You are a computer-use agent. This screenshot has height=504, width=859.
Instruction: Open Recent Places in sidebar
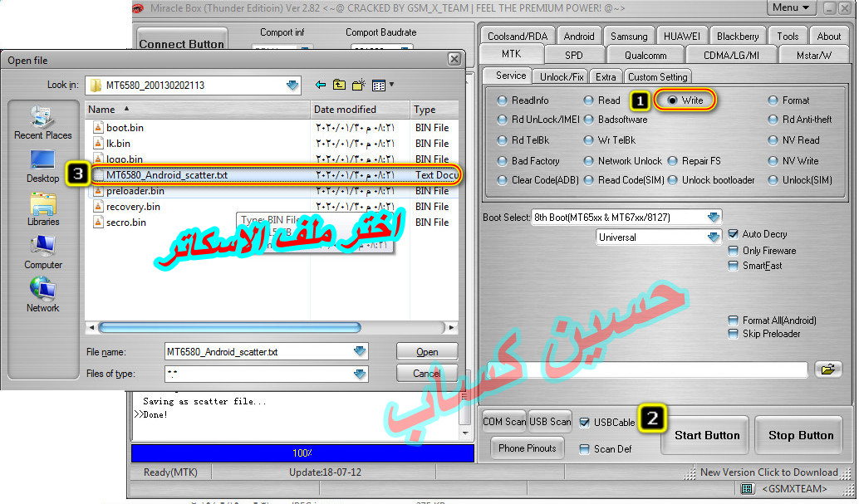(42, 123)
